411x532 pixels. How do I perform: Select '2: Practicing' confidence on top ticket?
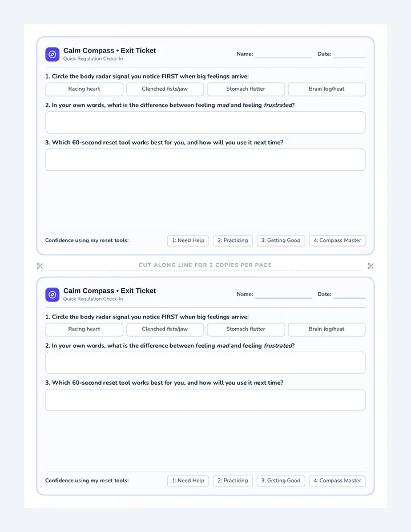233,240
